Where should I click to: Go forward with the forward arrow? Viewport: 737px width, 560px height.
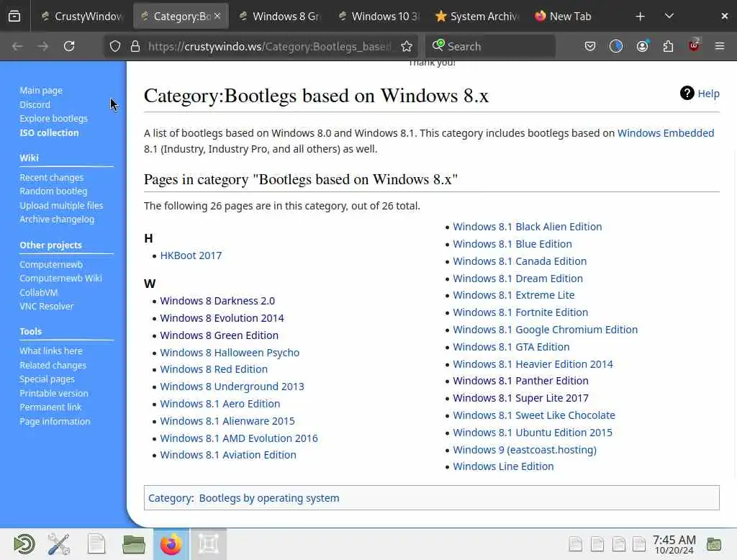(x=42, y=46)
